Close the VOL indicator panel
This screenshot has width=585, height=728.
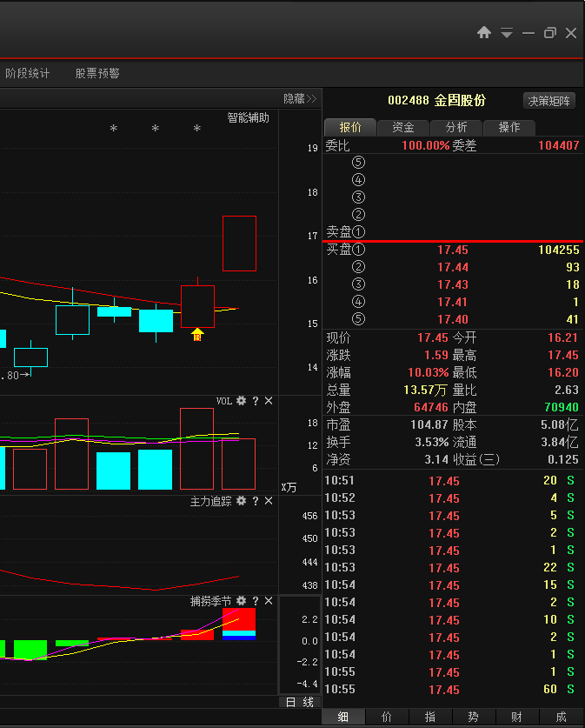coord(269,401)
